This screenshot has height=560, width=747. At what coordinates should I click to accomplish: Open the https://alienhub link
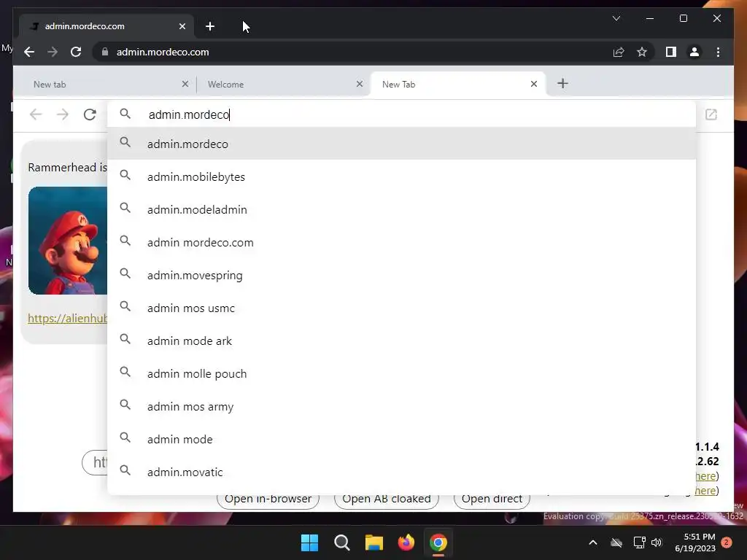click(68, 318)
